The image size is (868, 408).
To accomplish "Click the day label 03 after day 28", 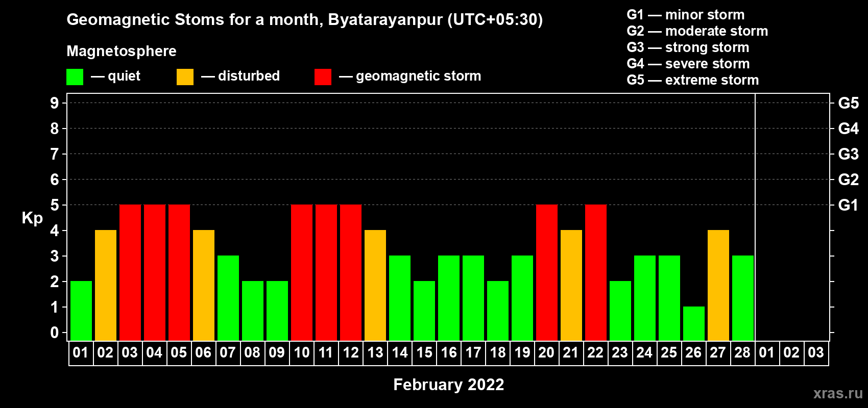I will [816, 352].
